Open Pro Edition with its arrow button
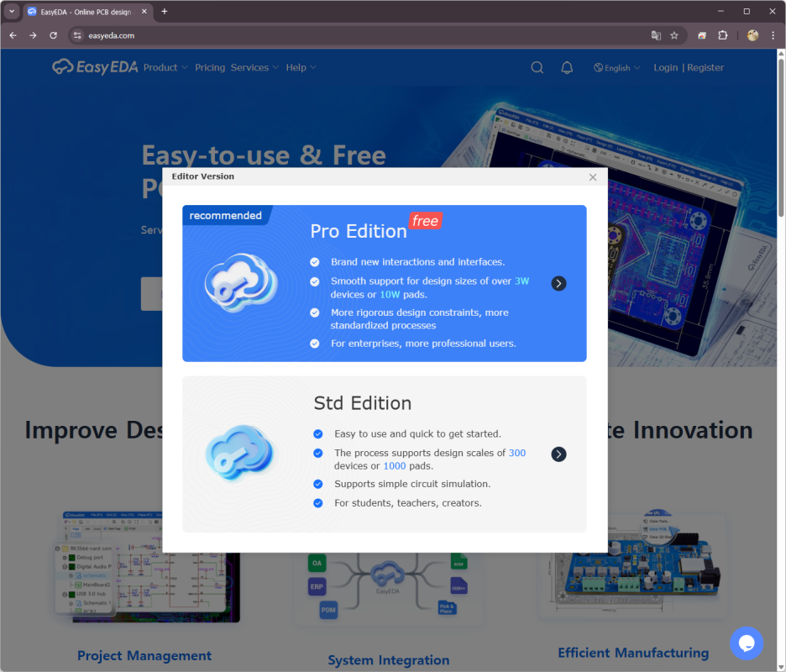Image resolution: width=786 pixels, height=672 pixels. pyautogui.click(x=558, y=283)
